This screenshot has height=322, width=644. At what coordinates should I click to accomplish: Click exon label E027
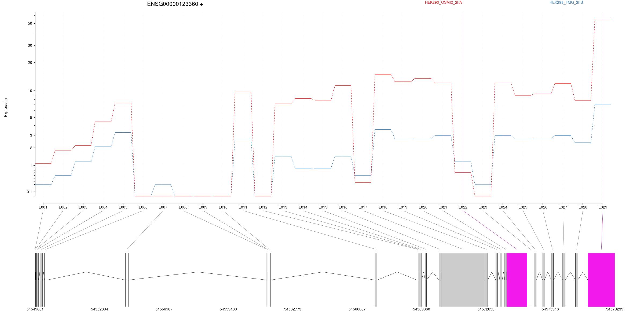(x=563, y=207)
